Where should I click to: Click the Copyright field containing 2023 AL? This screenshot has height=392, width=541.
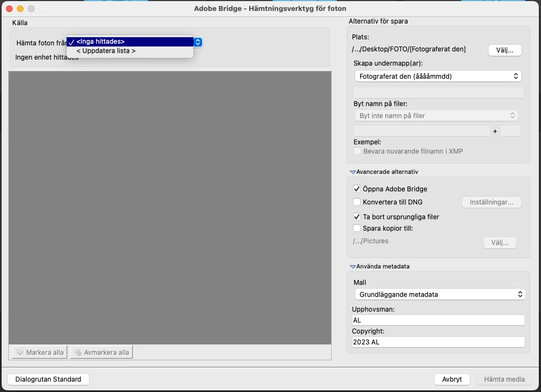[x=438, y=342]
